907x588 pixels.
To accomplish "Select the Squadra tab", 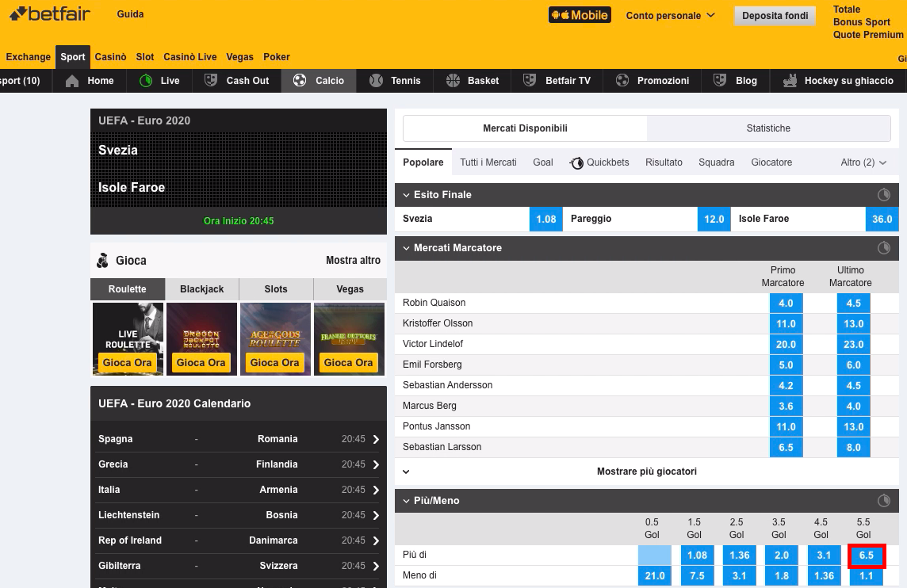I will 716,162.
